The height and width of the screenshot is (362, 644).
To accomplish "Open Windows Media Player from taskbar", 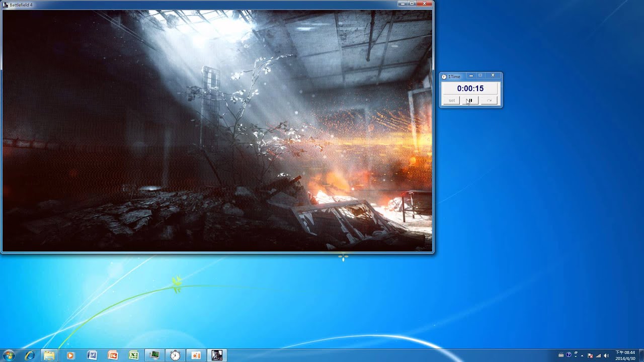I will (x=70, y=355).
